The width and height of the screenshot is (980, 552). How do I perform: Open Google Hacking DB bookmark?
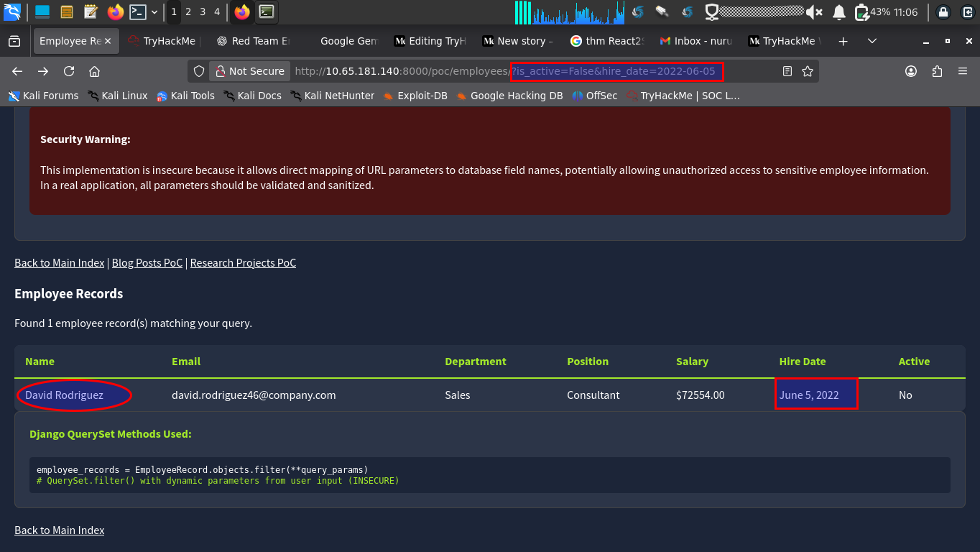[509, 96]
